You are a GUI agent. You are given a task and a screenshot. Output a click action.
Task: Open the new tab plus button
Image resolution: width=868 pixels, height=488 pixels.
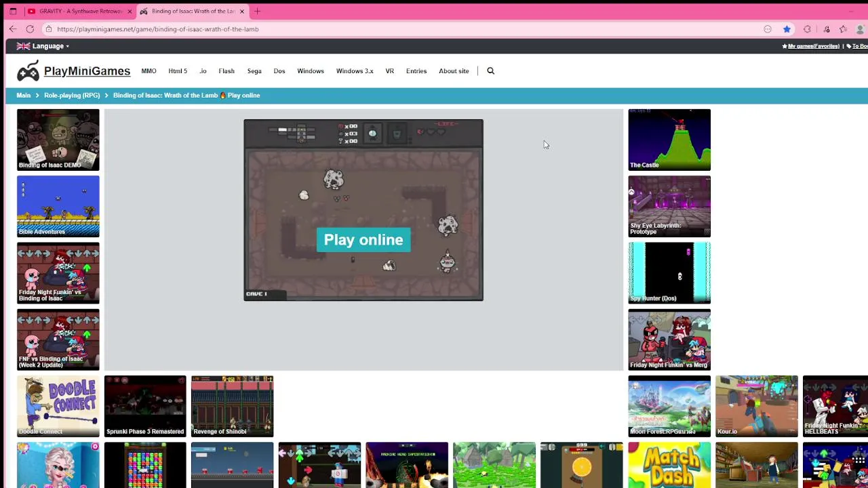[x=258, y=11]
